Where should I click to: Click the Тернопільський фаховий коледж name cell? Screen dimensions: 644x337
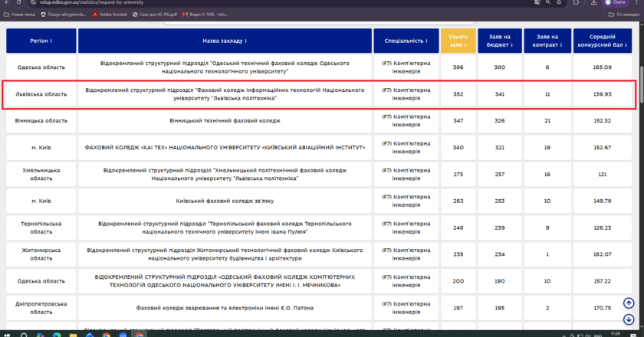225,227
